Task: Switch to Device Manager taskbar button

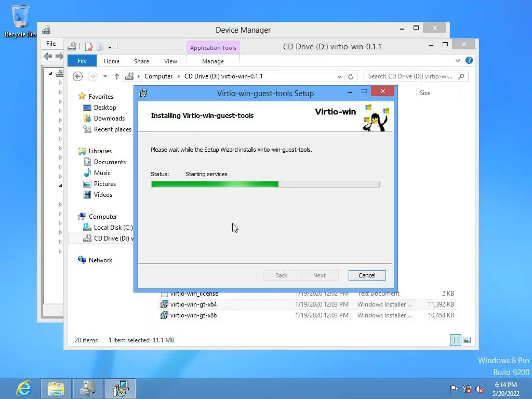Action: [88, 389]
